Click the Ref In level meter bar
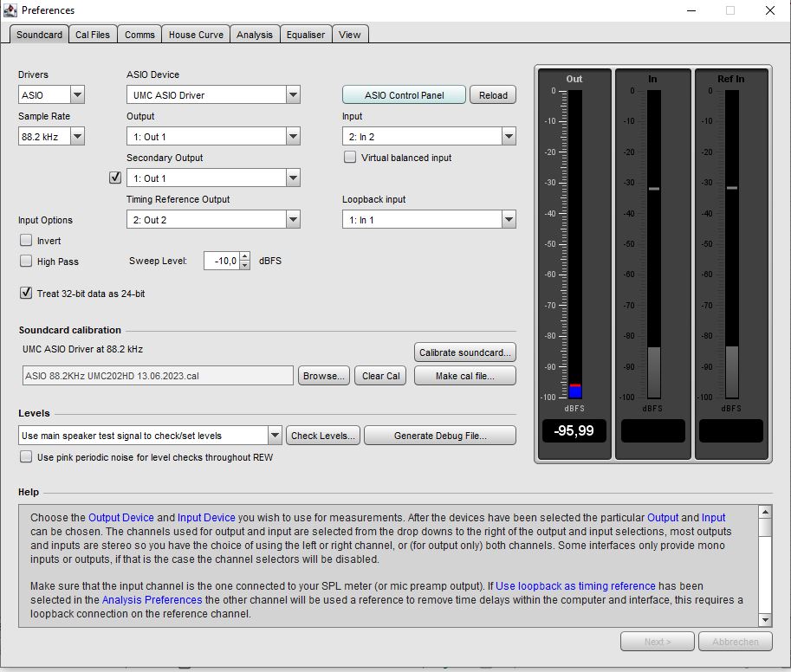 click(732, 244)
